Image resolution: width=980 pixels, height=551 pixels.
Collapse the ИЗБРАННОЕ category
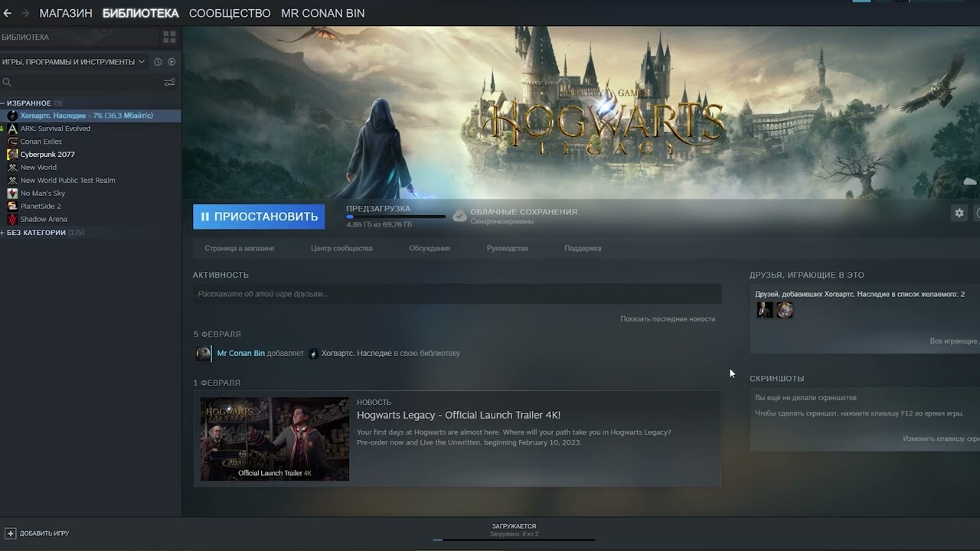point(29,103)
